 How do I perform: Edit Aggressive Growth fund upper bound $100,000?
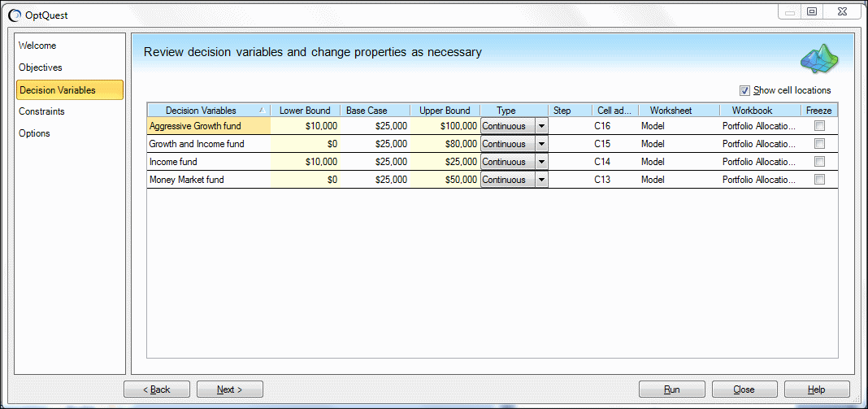coord(445,126)
